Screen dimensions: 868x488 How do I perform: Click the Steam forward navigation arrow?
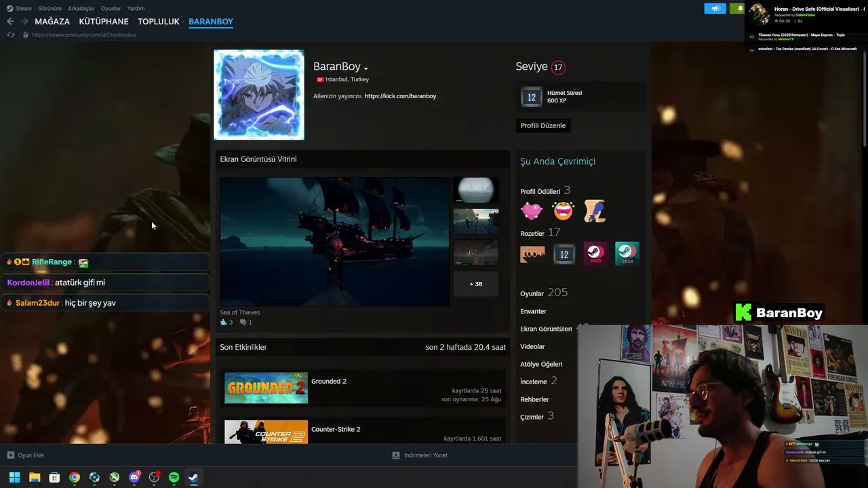[24, 22]
